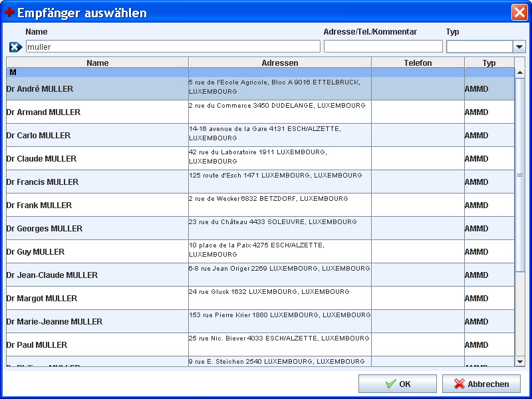Click the Telefon column header
Viewport: 532px width, 399px height.
pos(418,63)
